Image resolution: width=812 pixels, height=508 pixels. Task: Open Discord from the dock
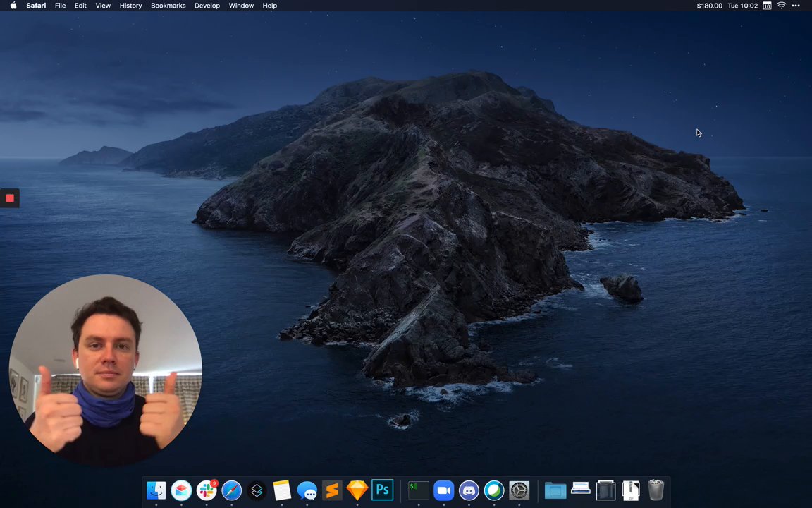[469, 490]
